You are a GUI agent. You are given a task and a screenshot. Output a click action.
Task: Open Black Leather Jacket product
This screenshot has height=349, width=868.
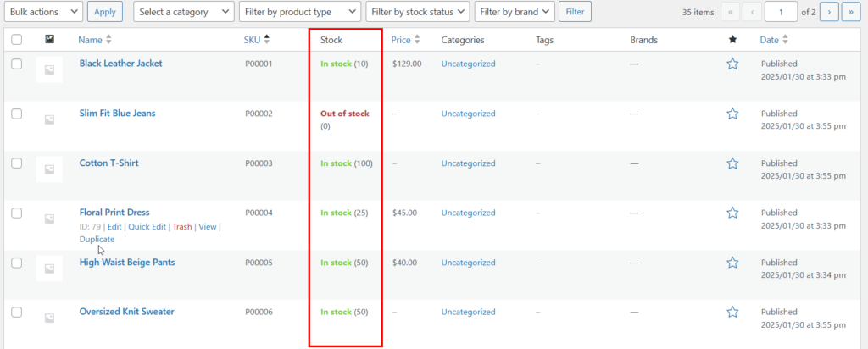tap(120, 64)
